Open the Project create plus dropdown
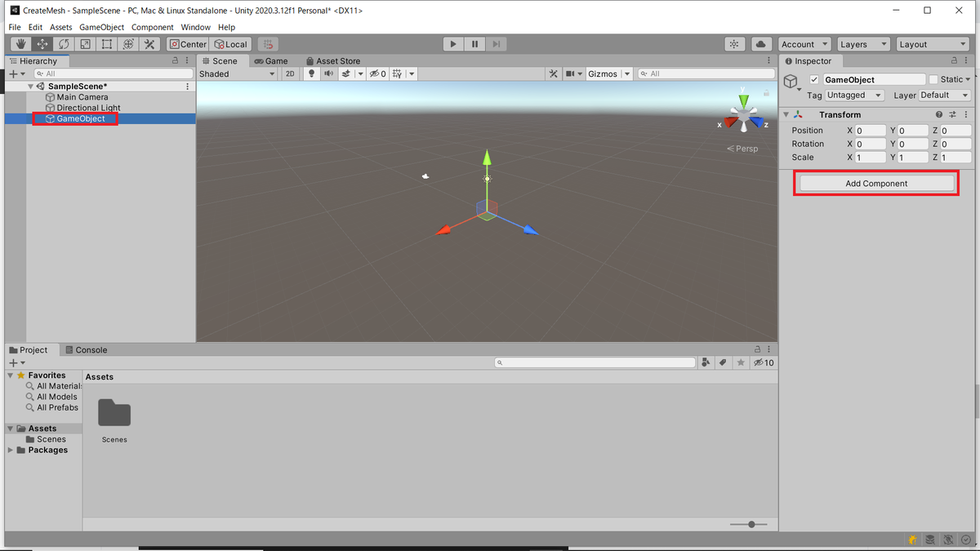This screenshot has height=551, width=980. [x=16, y=362]
